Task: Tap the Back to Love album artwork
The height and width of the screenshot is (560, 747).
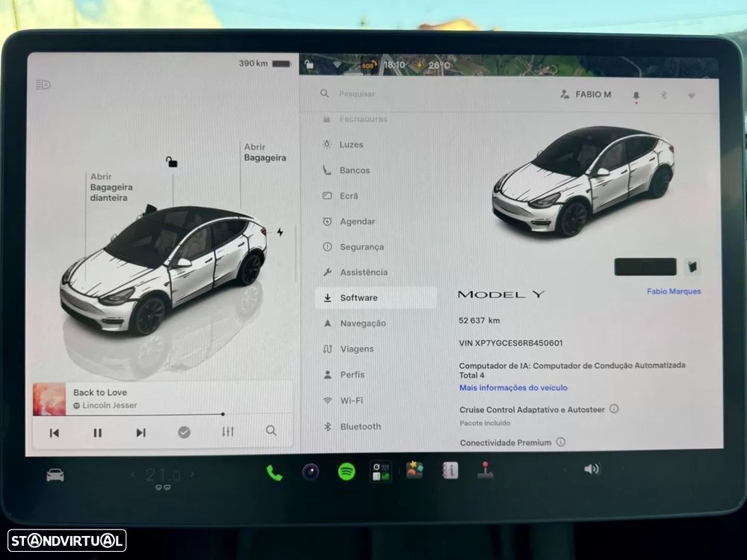Action: coord(49,399)
